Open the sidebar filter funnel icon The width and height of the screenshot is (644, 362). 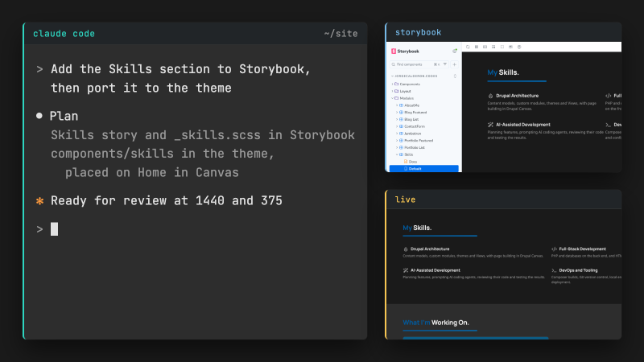pyautogui.click(x=445, y=64)
